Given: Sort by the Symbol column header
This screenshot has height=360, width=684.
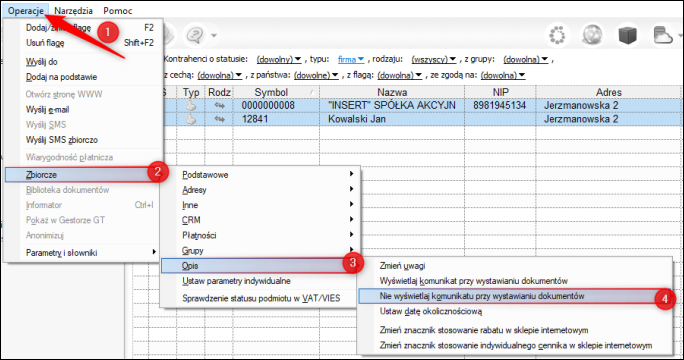Looking at the screenshot, I should pos(276,92).
